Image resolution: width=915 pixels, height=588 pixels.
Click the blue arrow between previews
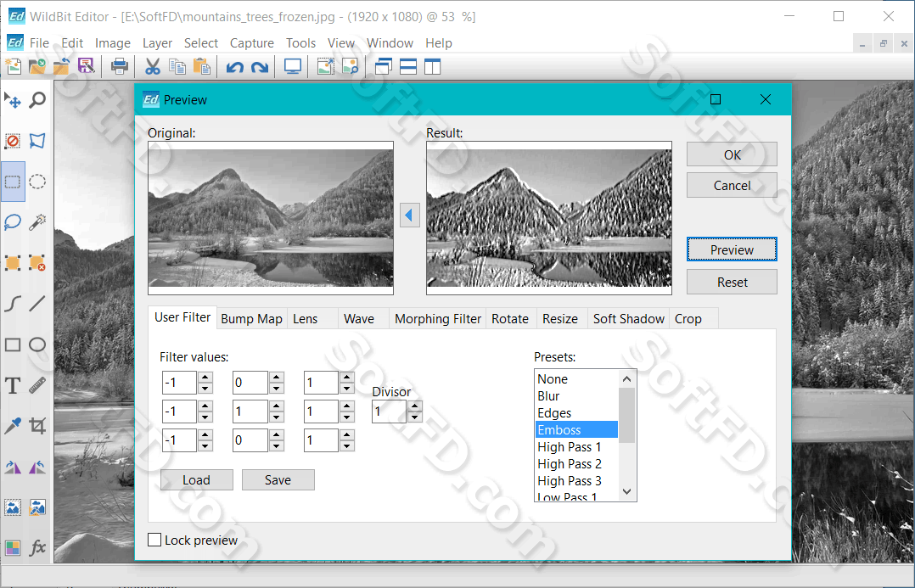click(x=410, y=216)
